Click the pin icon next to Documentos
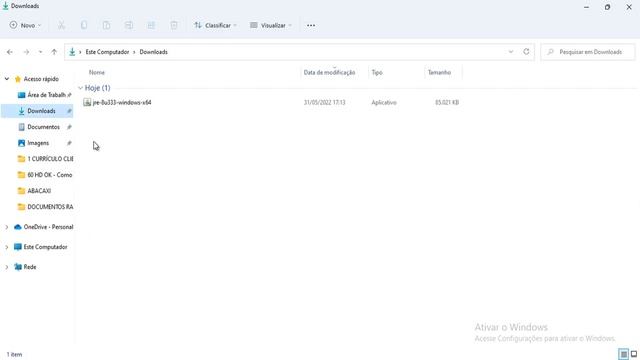The width and height of the screenshot is (640, 360). (69, 127)
